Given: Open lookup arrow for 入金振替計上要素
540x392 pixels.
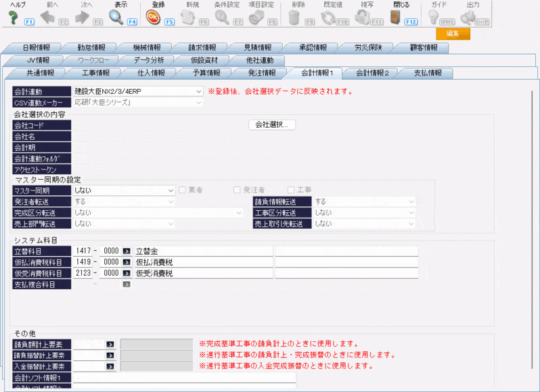Looking at the screenshot, I should click(110, 367).
